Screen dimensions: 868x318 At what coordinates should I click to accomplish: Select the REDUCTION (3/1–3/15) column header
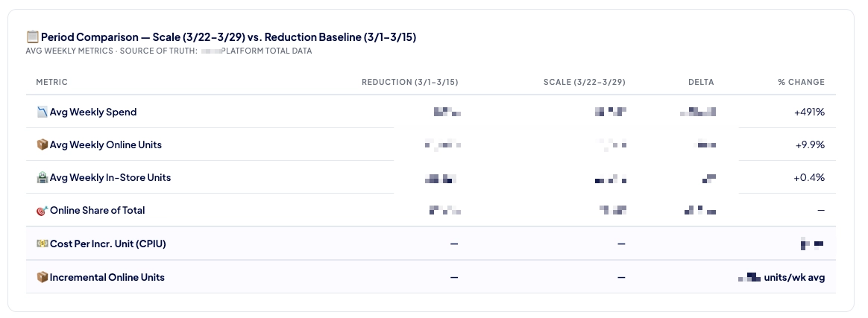click(x=409, y=82)
